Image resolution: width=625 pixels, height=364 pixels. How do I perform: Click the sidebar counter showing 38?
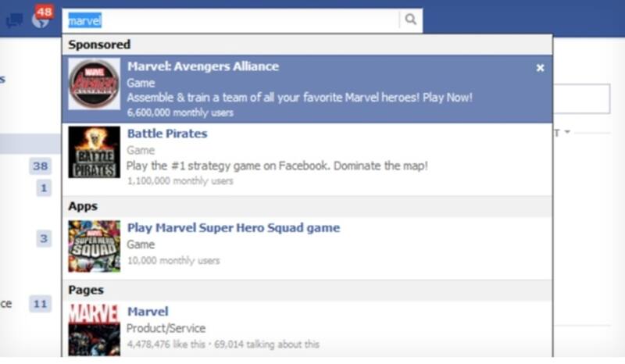tap(41, 166)
